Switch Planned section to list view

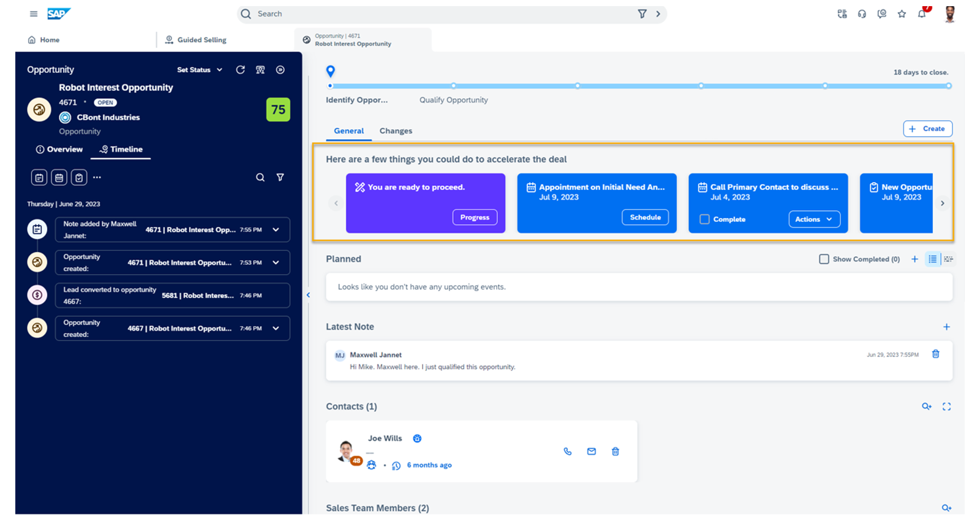tap(932, 259)
